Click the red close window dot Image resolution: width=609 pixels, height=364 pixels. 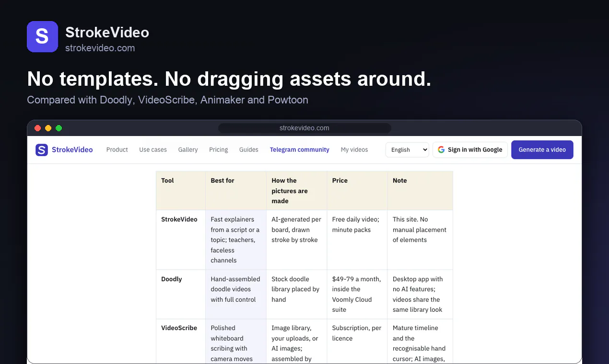(x=38, y=128)
